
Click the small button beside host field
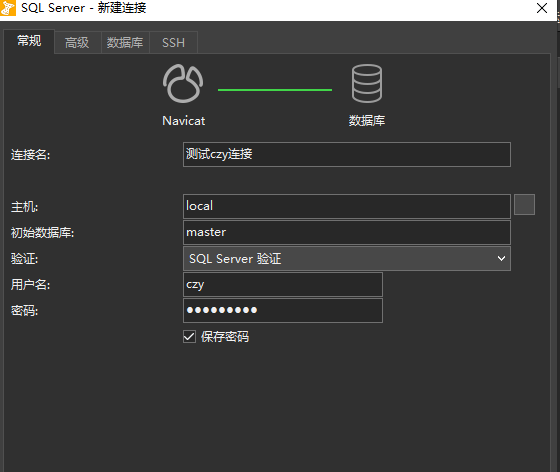coord(524,205)
